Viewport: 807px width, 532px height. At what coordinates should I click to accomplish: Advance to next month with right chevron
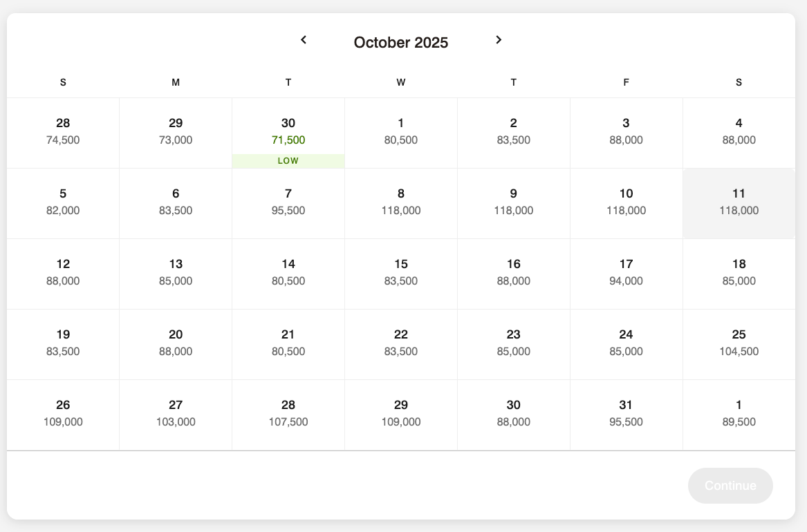[498, 39]
